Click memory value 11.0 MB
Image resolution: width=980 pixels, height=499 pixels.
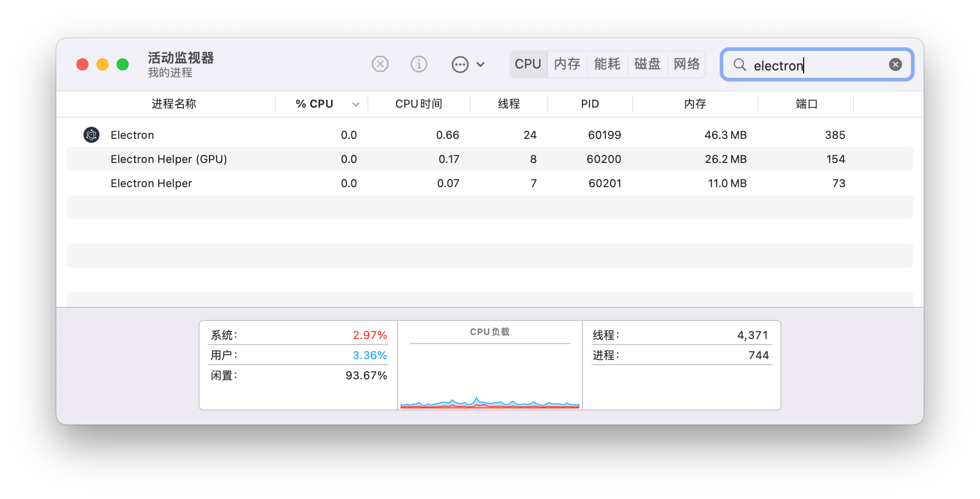click(x=727, y=183)
